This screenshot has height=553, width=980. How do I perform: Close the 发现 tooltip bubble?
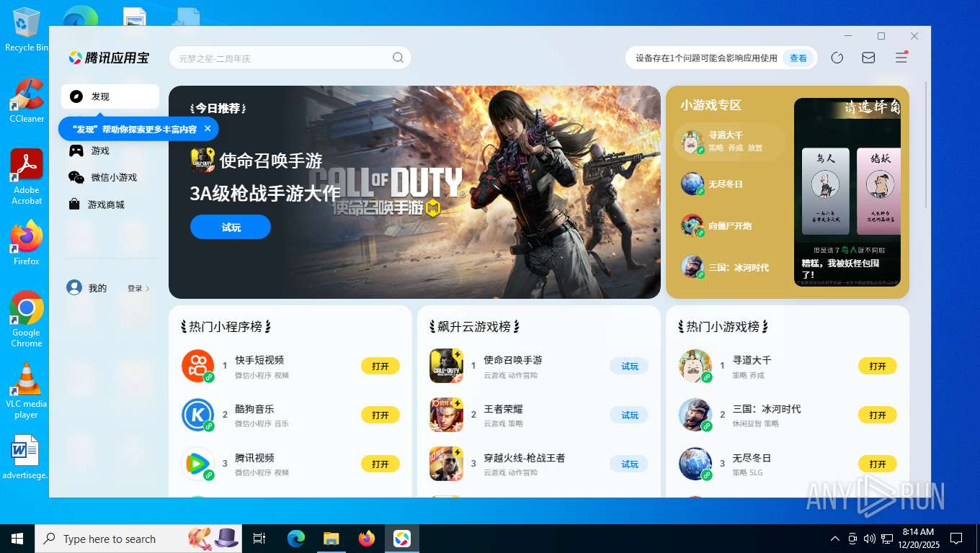tap(208, 129)
